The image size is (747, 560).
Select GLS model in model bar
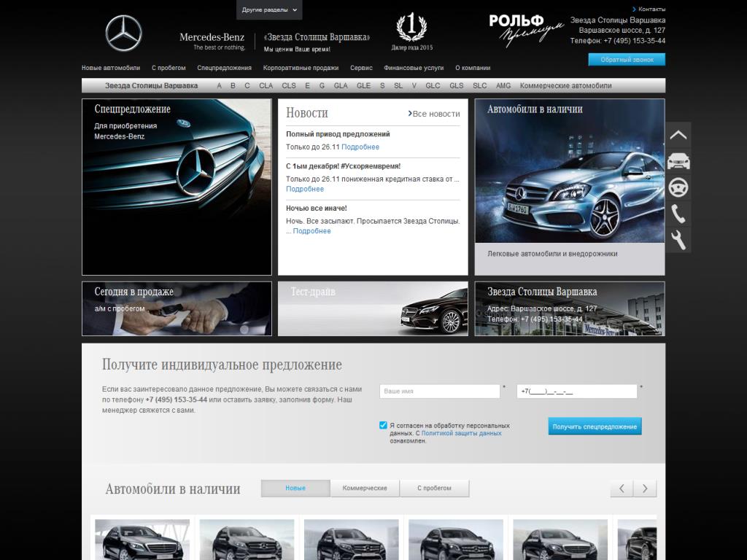[457, 86]
